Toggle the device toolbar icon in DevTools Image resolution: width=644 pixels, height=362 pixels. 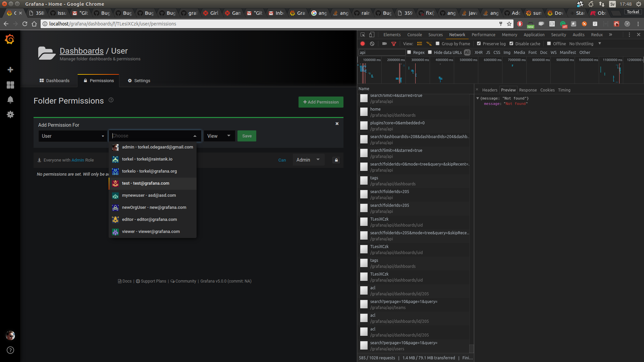pos(372,35)
